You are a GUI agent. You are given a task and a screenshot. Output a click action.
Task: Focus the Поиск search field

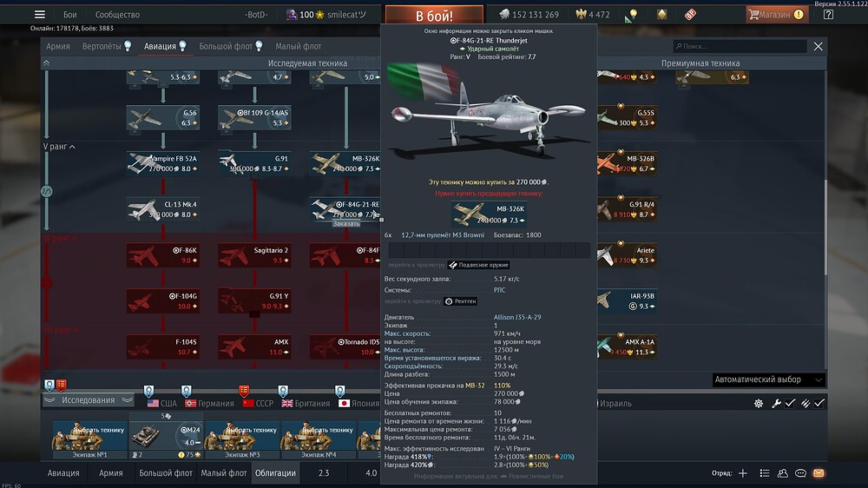tap(740, 47)
